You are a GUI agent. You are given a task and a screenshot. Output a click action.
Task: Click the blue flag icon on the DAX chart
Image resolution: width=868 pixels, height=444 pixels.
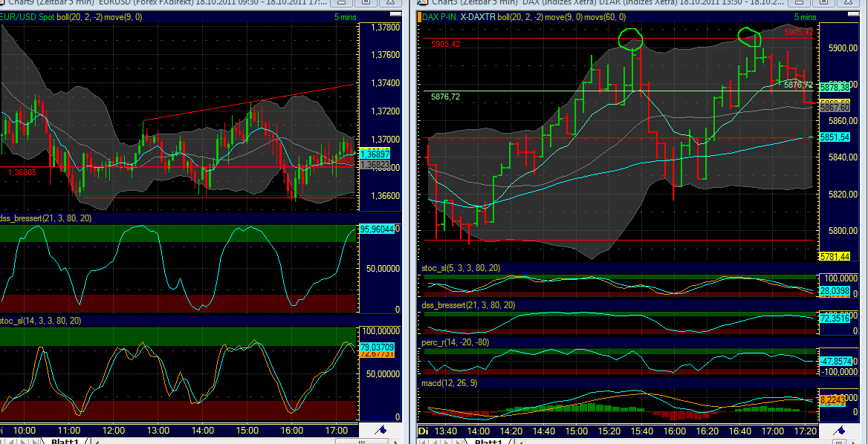(x=841, y=428)
